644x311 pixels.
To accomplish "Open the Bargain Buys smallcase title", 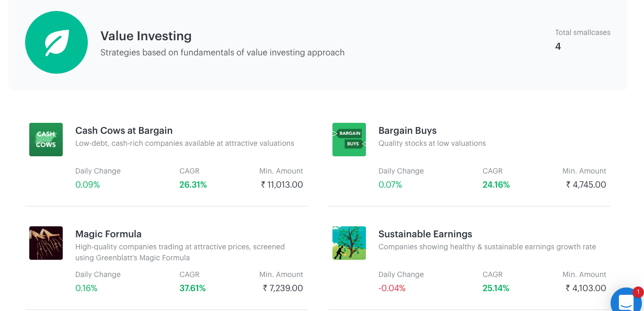I will [407, 131].
